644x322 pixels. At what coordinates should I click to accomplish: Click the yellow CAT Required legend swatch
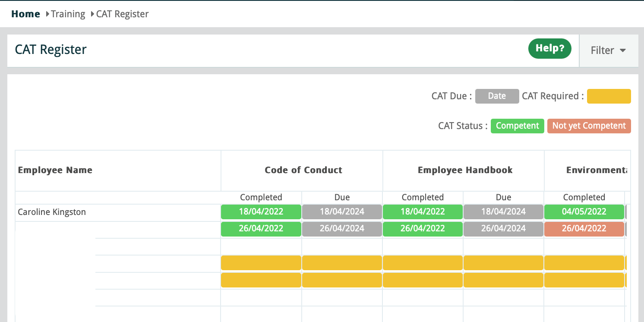(609, 96)
